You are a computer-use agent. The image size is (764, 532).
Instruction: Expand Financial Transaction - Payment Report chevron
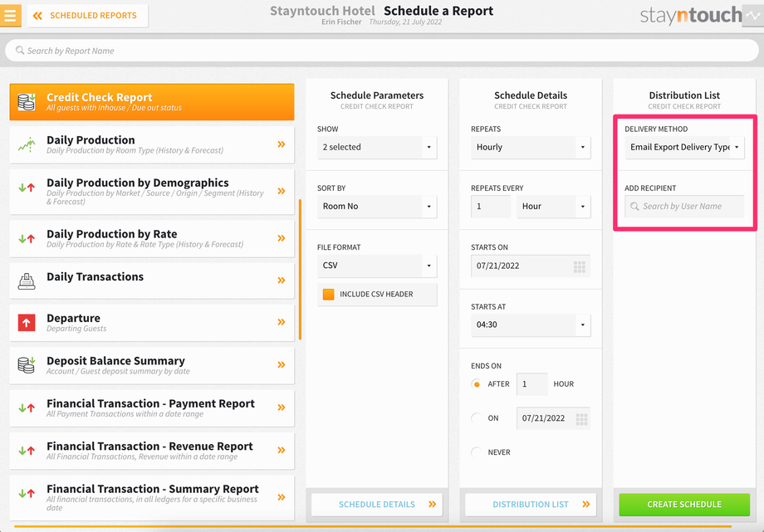(x=282, y=408)
